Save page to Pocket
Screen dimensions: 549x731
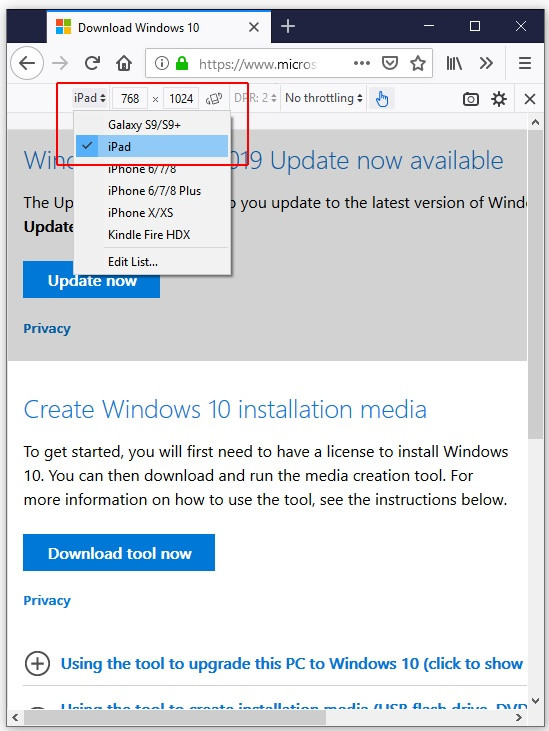click(390, 62)
